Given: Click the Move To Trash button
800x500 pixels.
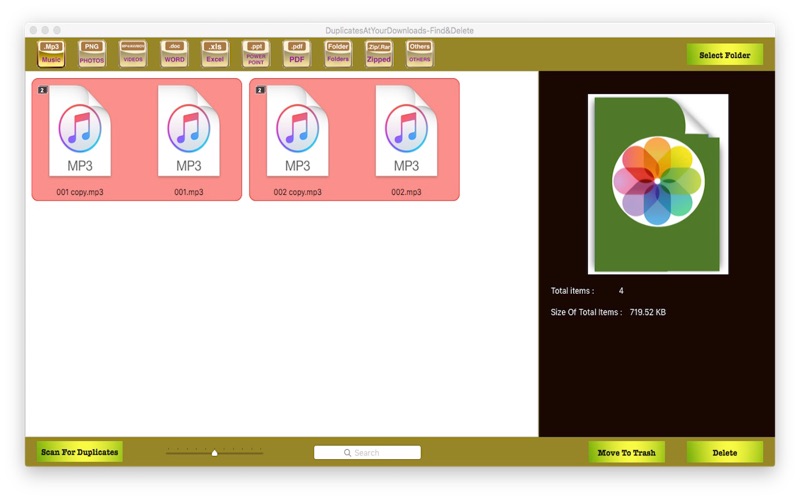Looking at the screenshot, I should click(627, 452).
